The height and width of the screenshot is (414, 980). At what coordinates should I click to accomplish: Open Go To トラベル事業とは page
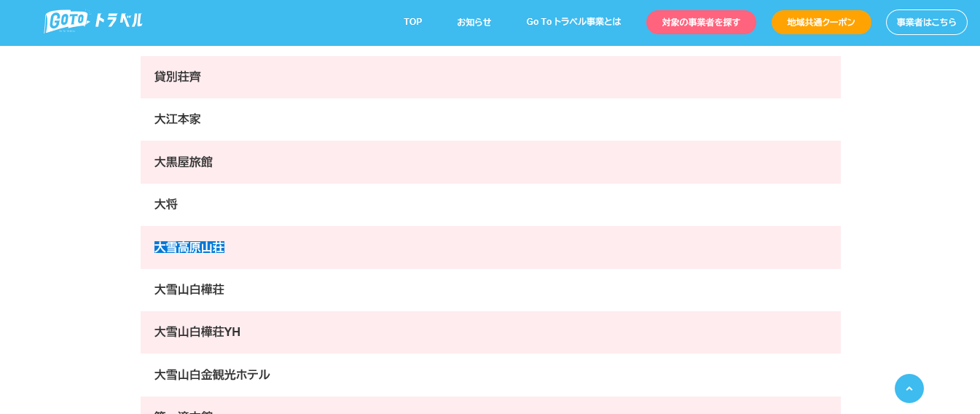click(573, 22)
